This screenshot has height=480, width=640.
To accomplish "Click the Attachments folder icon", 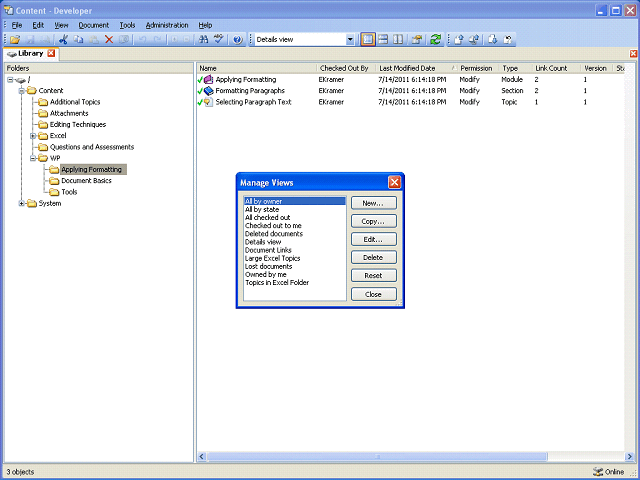I will point(43,113).
